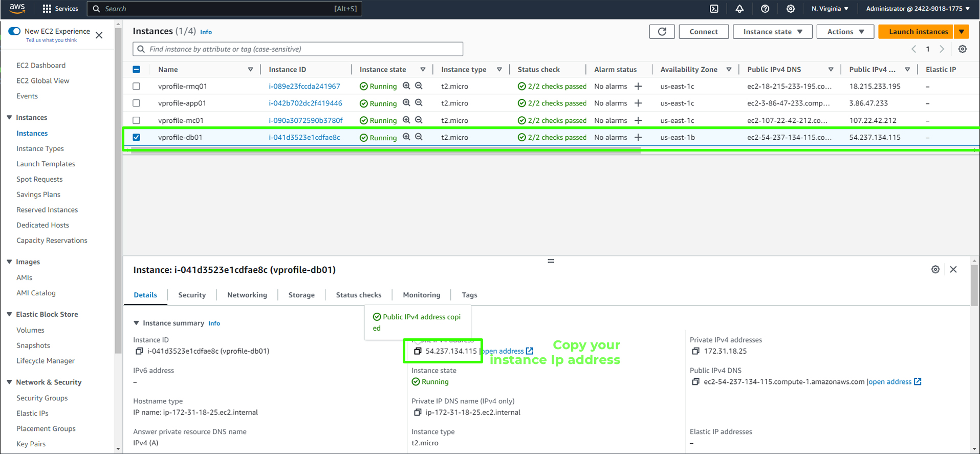Dismiss the New EC2 Experience banner
This screenshot has width=980, height=454.
99,35
